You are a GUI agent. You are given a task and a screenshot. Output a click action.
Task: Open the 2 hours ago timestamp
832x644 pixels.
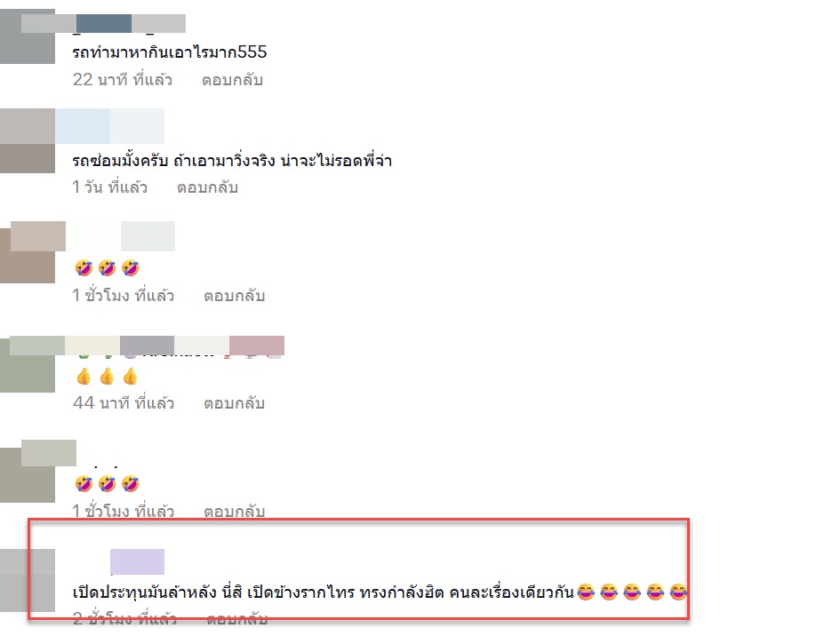[x=124, y=618]
